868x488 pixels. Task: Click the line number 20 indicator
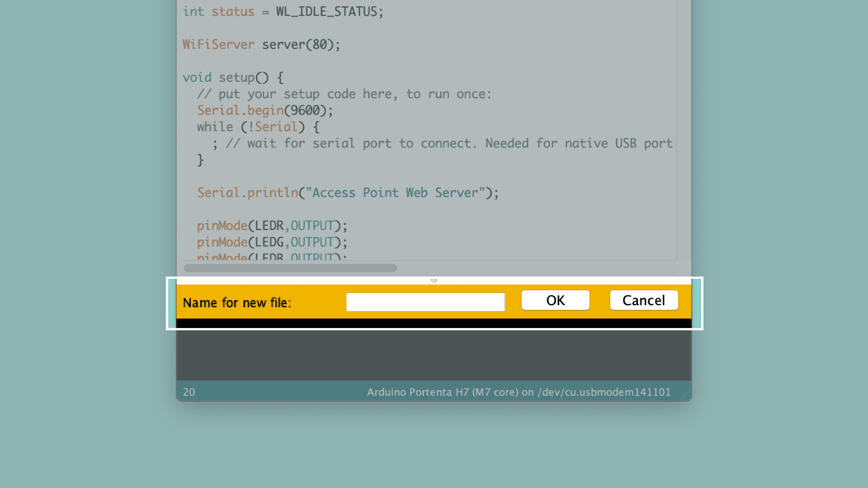click(x=189, y=392)
